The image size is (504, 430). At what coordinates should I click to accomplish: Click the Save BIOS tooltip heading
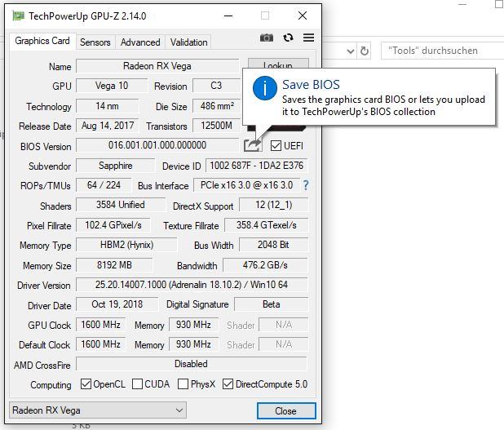click(311, 85)
